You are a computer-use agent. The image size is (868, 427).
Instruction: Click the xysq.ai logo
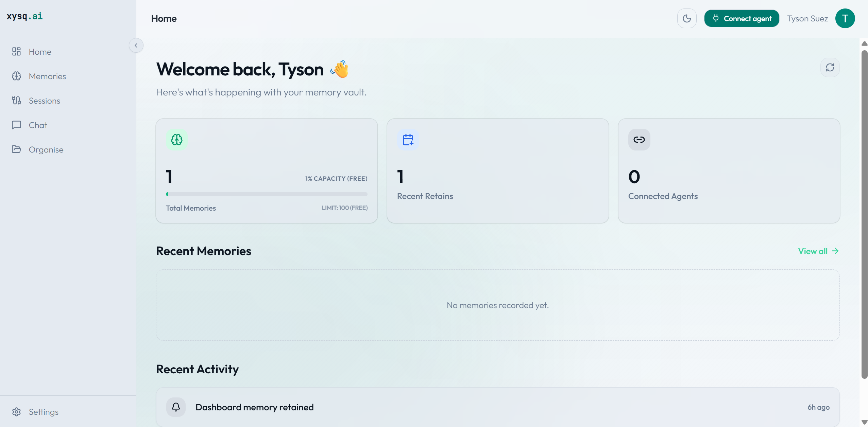[24, 16]
